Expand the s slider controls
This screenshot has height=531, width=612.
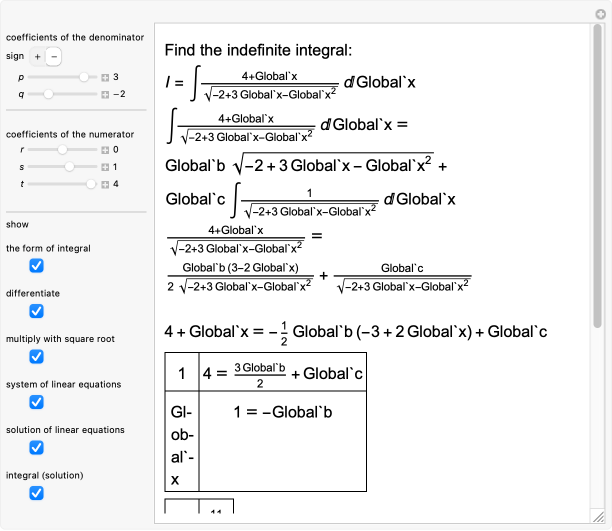[x=105, y=167]
